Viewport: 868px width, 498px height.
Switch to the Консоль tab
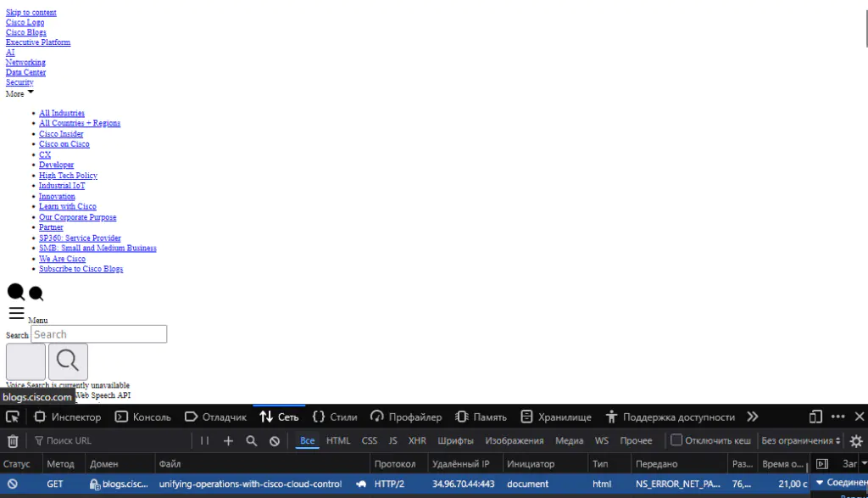(142, 417)
